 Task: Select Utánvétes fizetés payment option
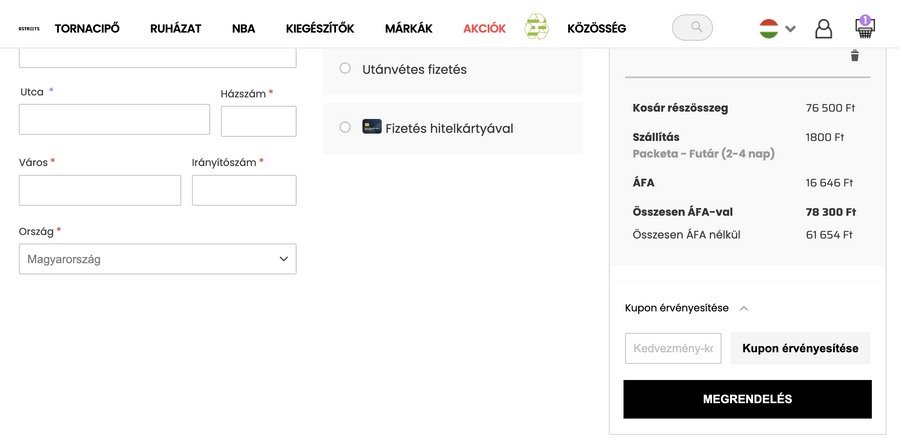point(345,69)
